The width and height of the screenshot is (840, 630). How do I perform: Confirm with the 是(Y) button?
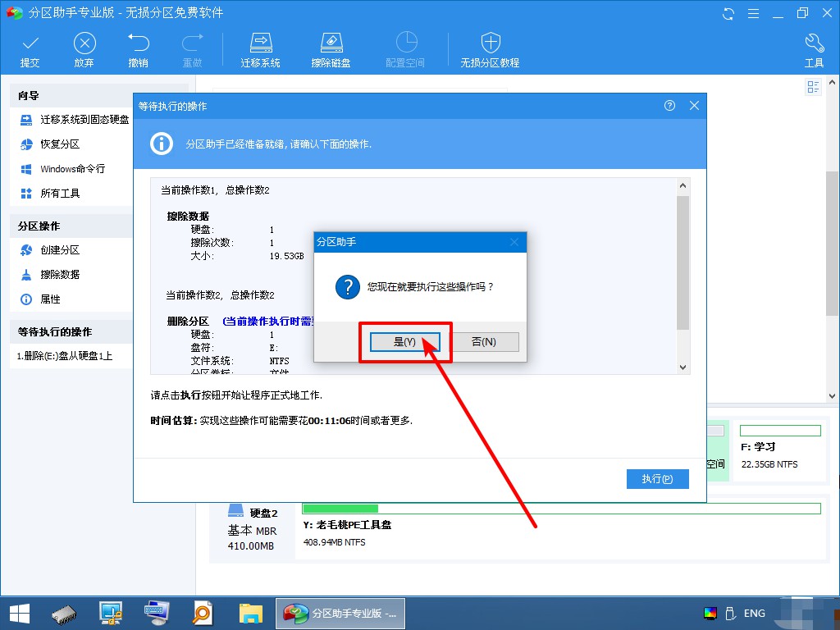pyautogui.click(x=405, y=342)
